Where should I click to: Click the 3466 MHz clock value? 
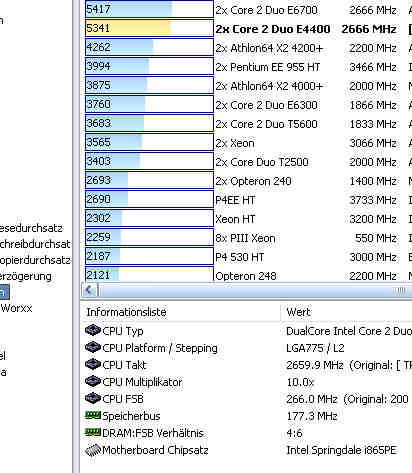point(373,67)
